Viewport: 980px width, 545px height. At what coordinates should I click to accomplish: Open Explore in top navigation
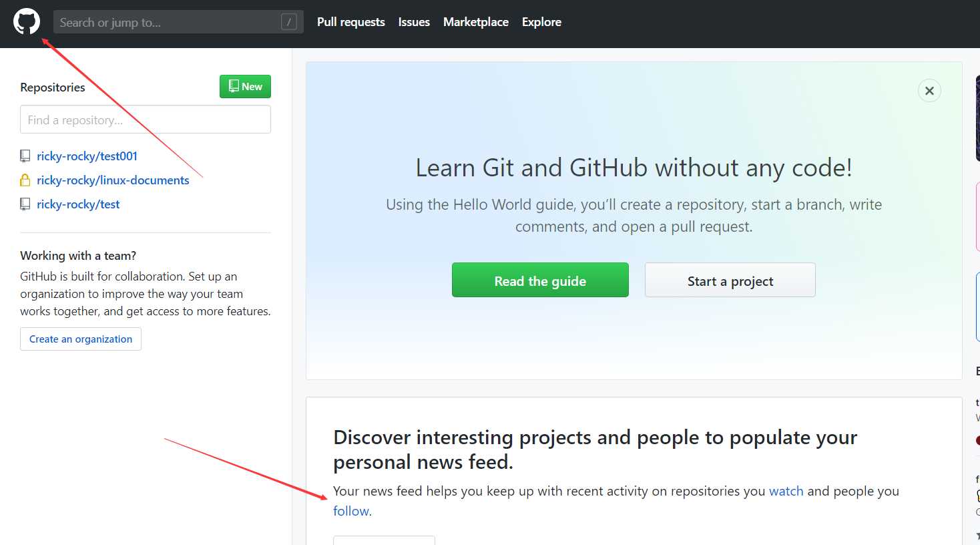click(x=541, y=22)
